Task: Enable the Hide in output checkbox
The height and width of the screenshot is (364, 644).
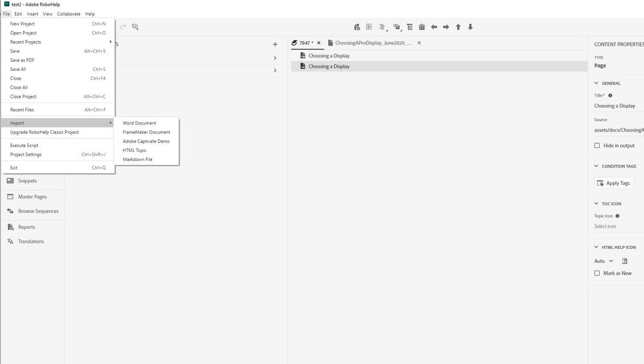Action: (597, 146)
